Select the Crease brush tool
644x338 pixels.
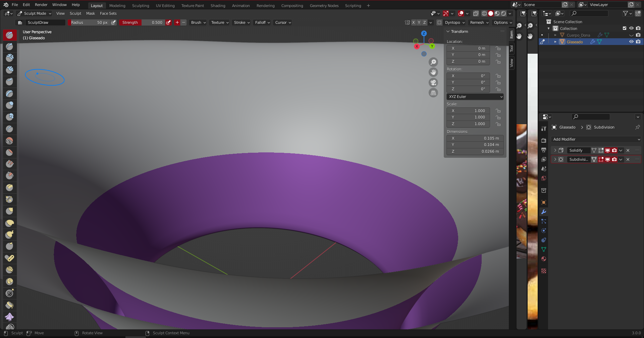10,129
